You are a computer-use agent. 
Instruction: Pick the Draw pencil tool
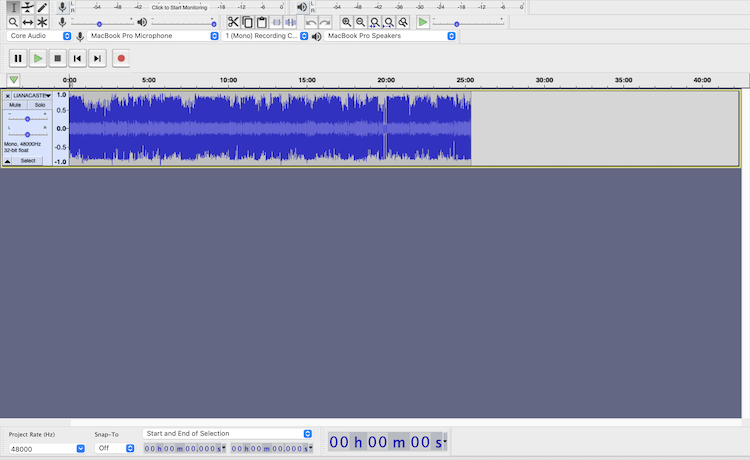pos(42,7)
